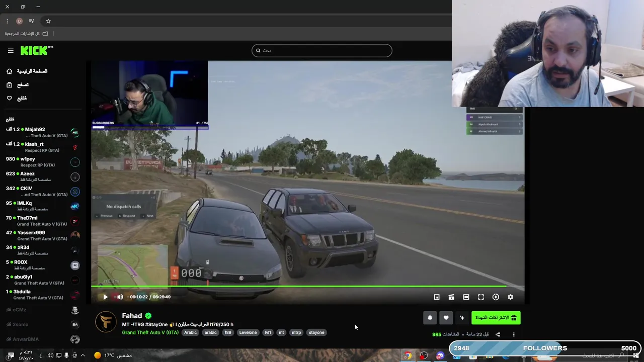This screenshot has width=644, height=362.
Task: Select zR3d in the followed list
Action: coord(42,250)
